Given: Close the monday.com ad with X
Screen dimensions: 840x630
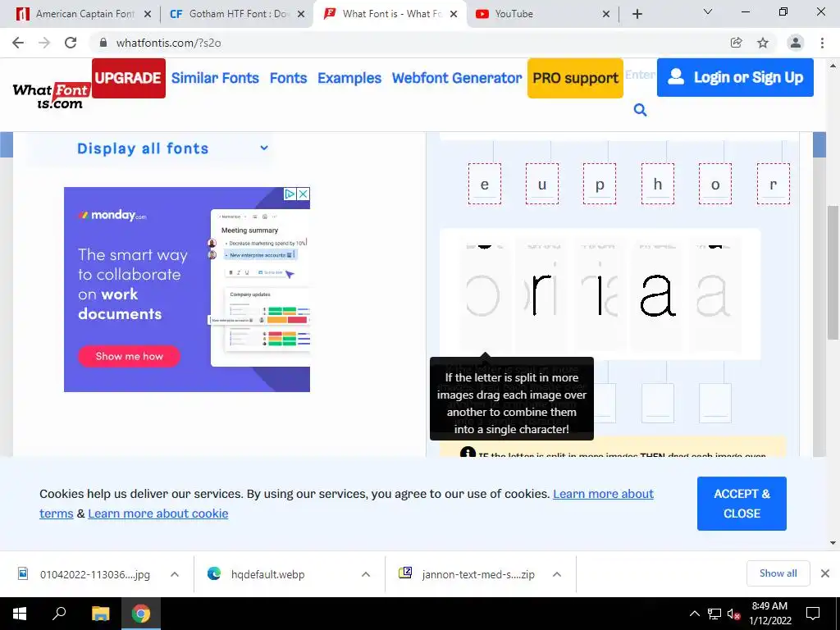Looking at the screenshot, I should click(x=304, y=194).
